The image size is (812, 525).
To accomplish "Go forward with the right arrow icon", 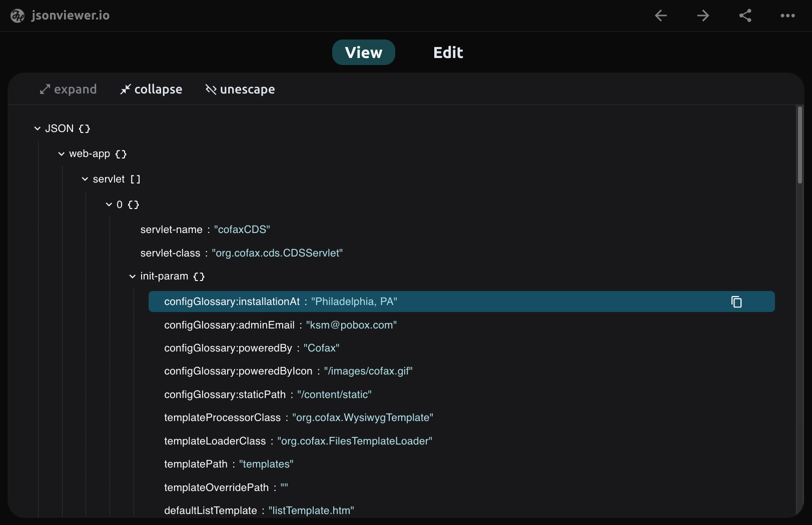I will (x=703, y=15).
